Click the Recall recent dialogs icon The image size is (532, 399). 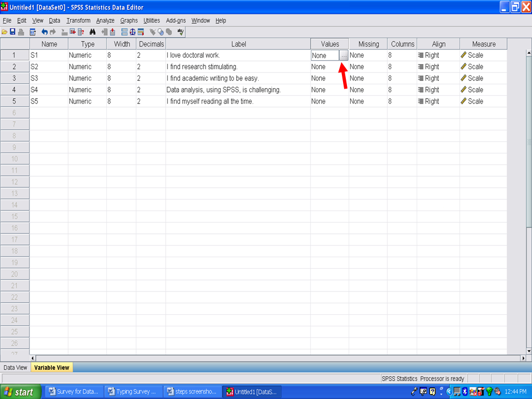33,32
